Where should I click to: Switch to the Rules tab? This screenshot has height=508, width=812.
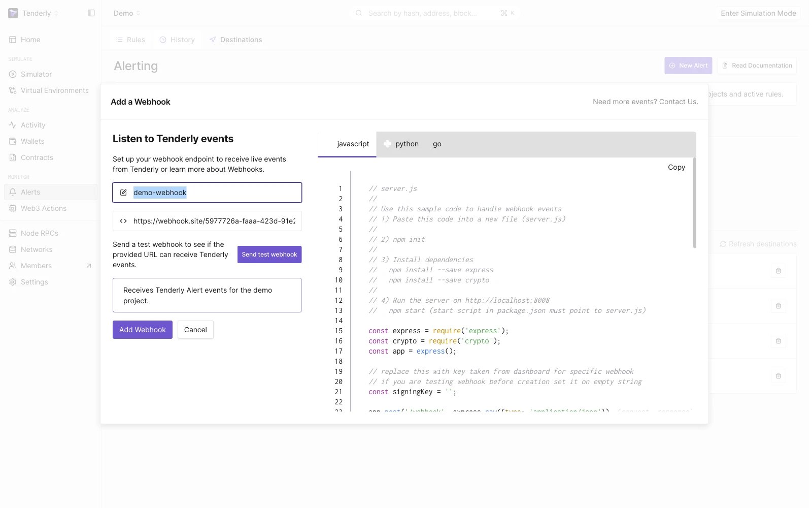[x=130, y=40]
